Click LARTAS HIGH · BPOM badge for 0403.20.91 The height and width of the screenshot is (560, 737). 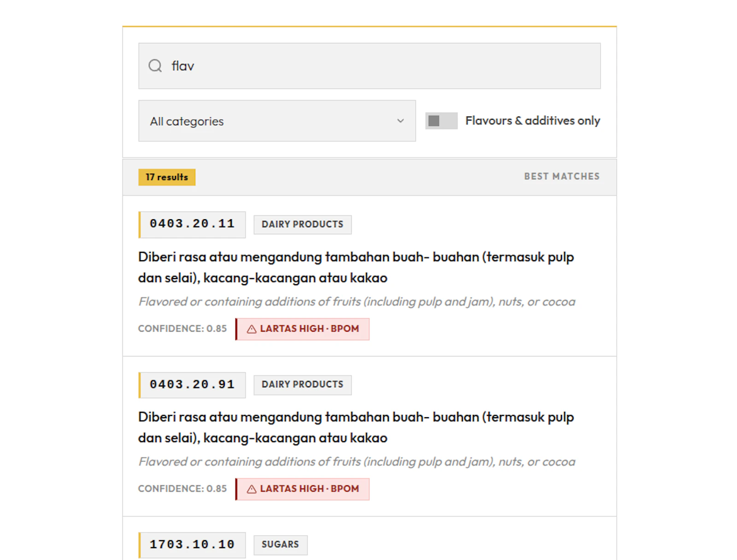click(303, 489)
